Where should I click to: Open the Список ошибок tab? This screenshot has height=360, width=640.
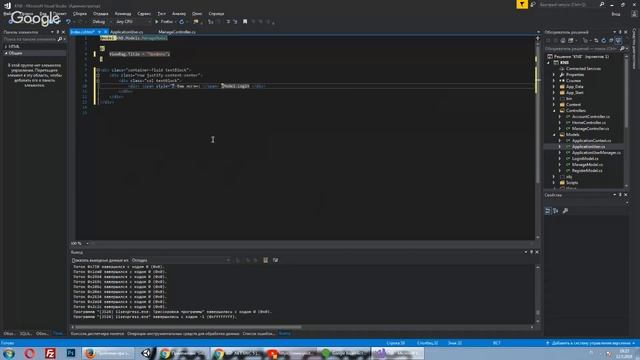click(x=258, y=333)
